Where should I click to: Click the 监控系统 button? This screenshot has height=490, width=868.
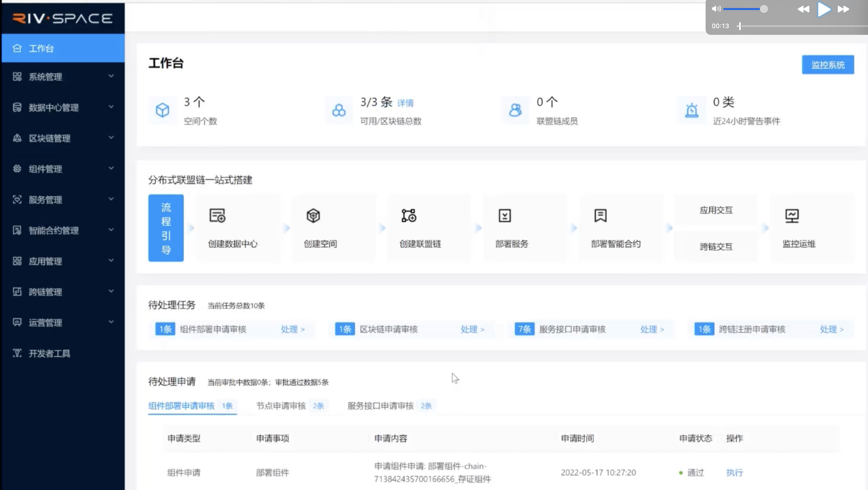tap(828, 65)
